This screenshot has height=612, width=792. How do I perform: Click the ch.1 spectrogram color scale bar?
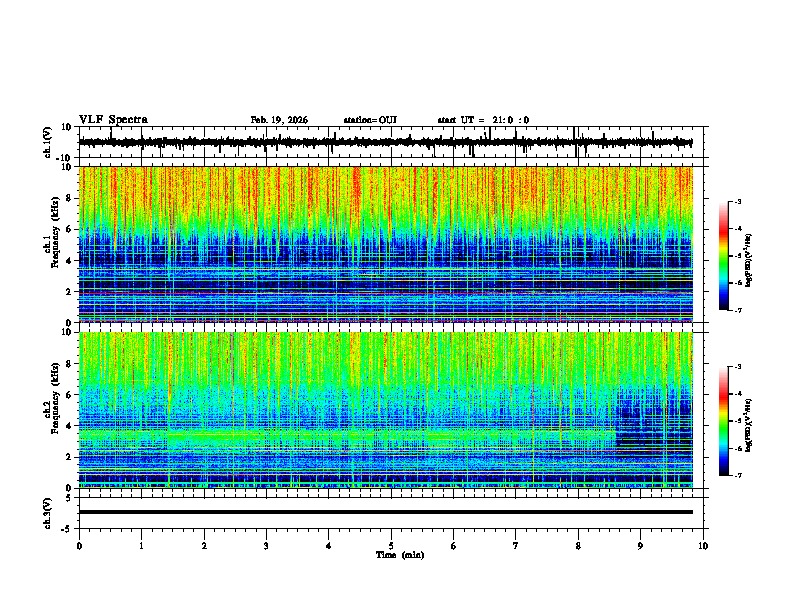723,256
